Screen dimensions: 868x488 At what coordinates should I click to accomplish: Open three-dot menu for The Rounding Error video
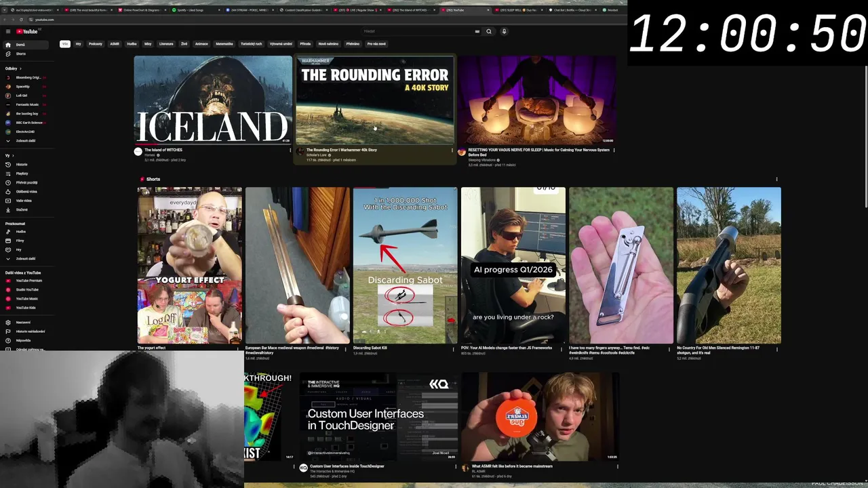(452, 150)
